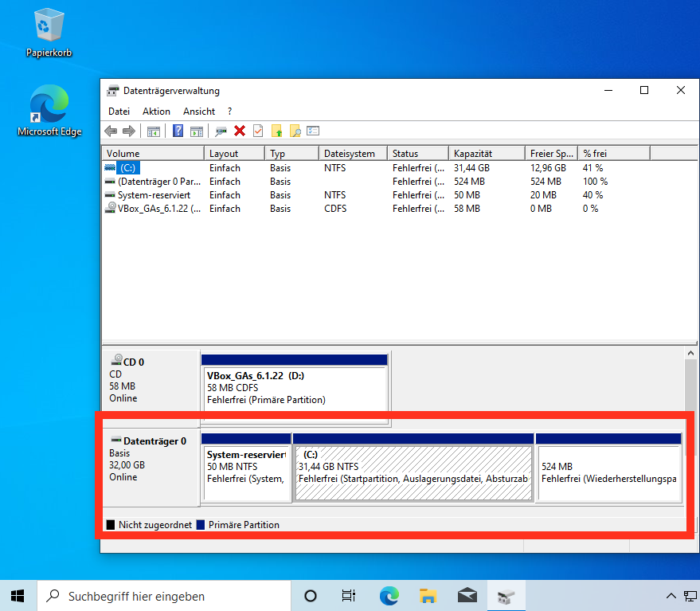The image size is (700, 611).
Task: Click Datenträgerverwaltung taskbar icon
Action: [506, 596]
